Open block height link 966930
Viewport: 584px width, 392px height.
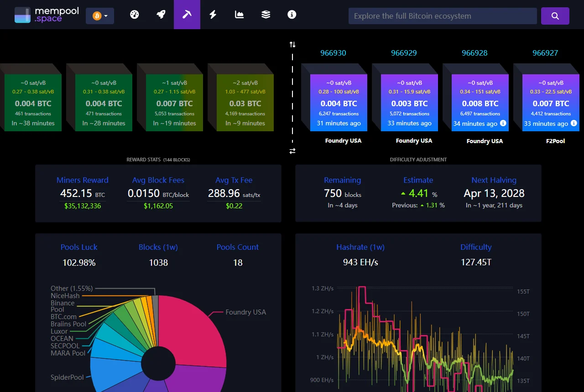[333, 53]
